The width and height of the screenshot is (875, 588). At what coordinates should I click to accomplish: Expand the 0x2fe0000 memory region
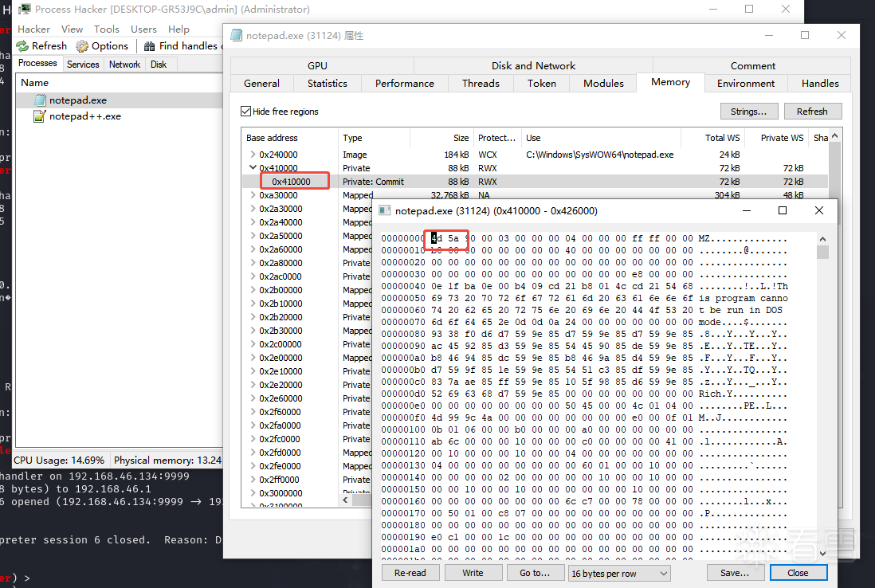click(x=253, y=465)
